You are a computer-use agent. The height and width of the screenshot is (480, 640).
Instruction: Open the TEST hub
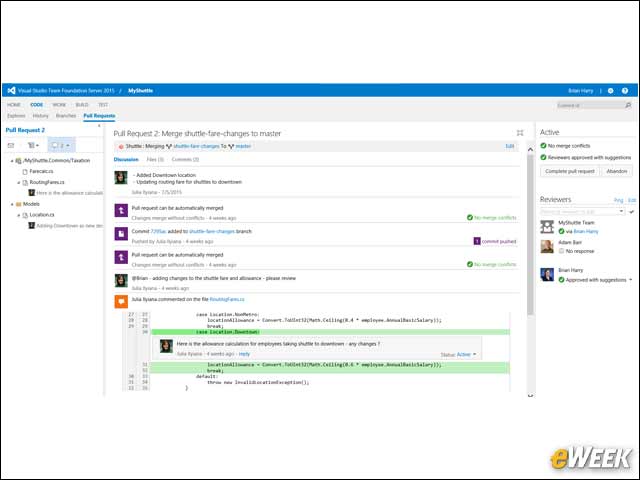(x=103, y=105)
